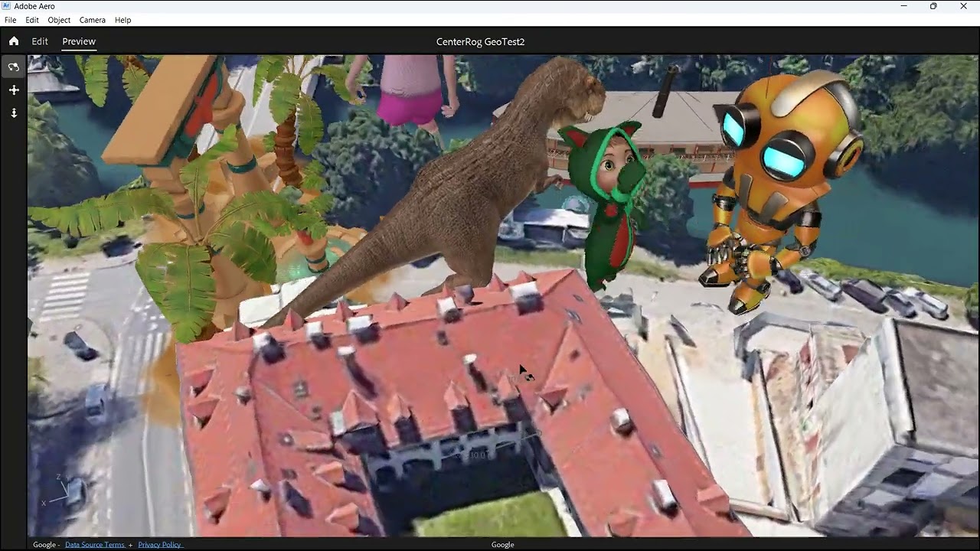The width and height of the screenshot is (980, 551).
Task: Select the Pan camera tool
Action: click(14, 90)
